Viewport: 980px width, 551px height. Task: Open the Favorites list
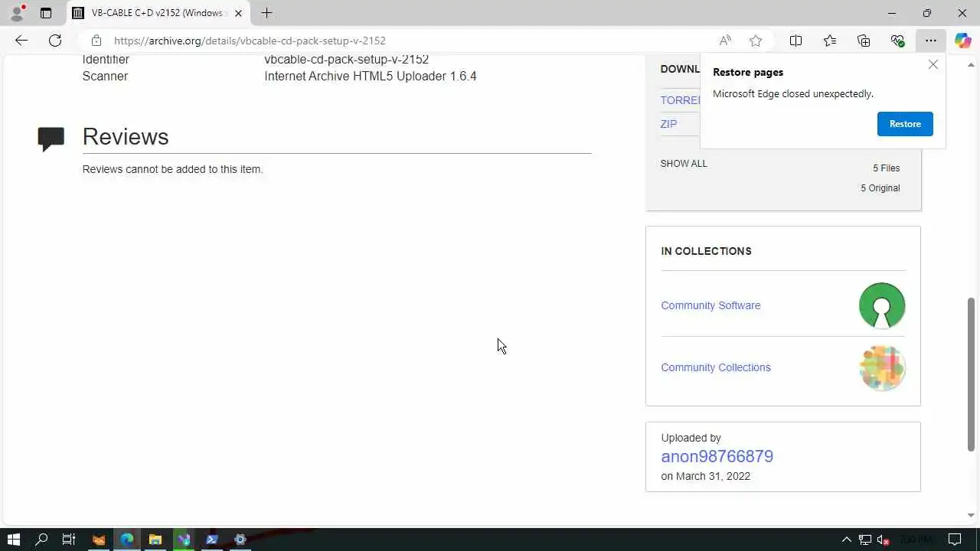pos(830,41)
